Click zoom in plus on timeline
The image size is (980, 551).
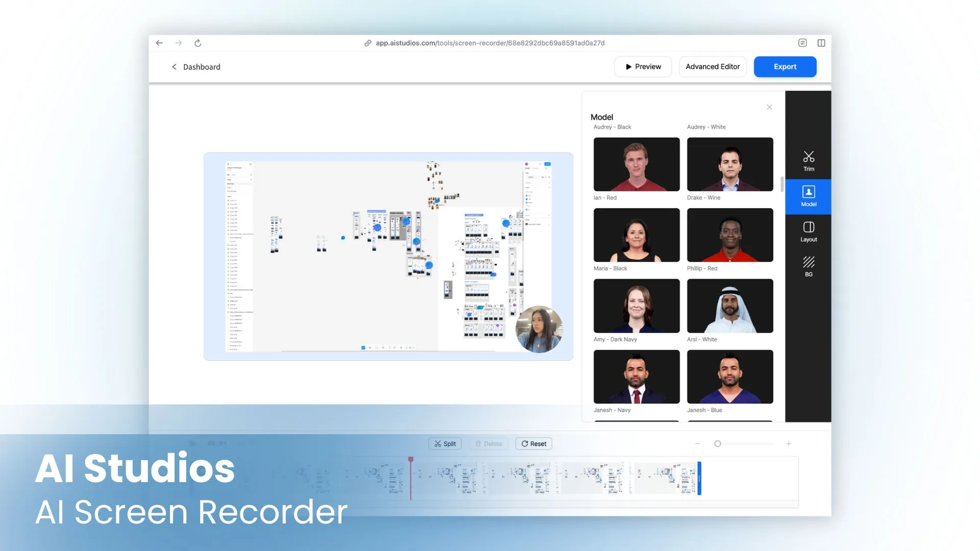[789, 444]
